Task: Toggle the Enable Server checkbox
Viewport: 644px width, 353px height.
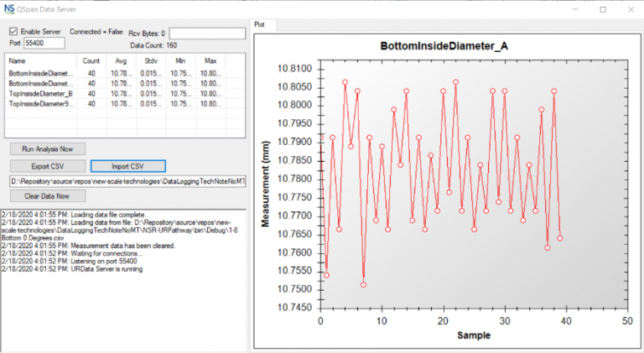Action: point(13,31)
